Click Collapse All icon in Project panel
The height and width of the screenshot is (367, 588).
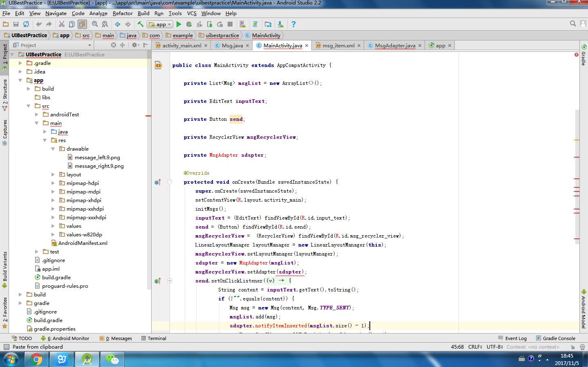click(x=122, y=45)
